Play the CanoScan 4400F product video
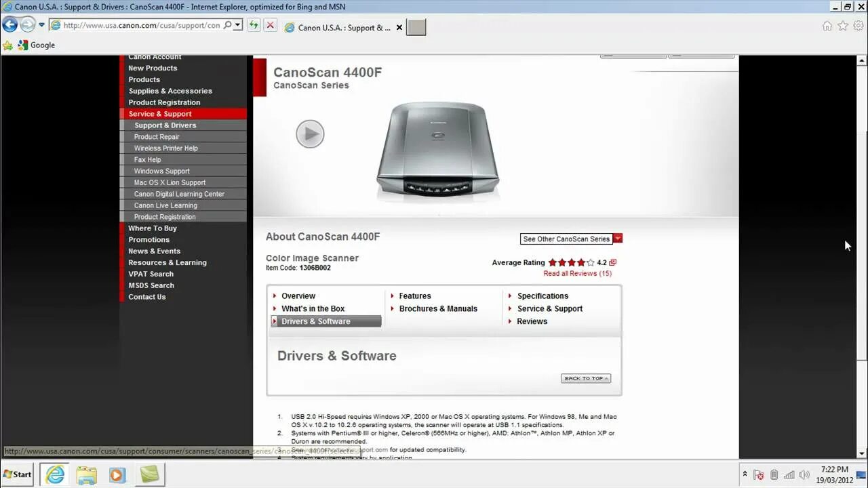 [x=310, y=134]
